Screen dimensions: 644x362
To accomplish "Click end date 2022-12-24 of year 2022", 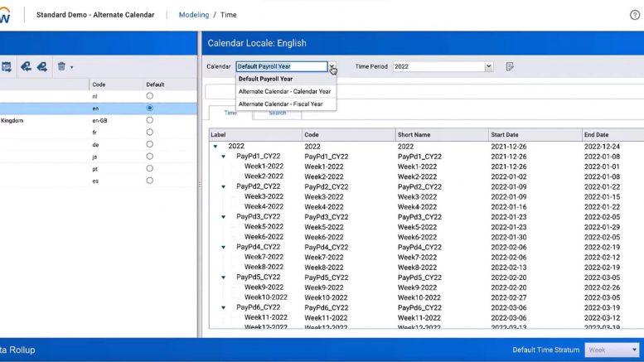I will (602, 146).
